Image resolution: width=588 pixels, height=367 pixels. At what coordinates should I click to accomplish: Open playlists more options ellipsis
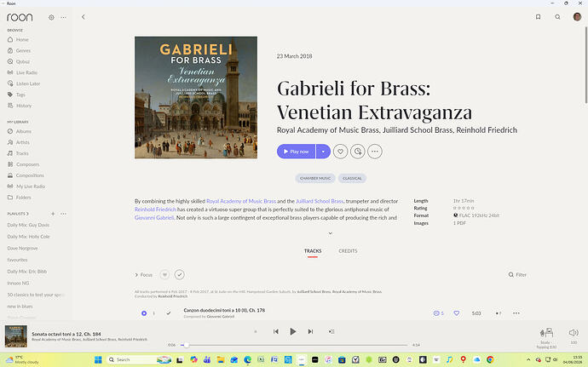point(63,214)
